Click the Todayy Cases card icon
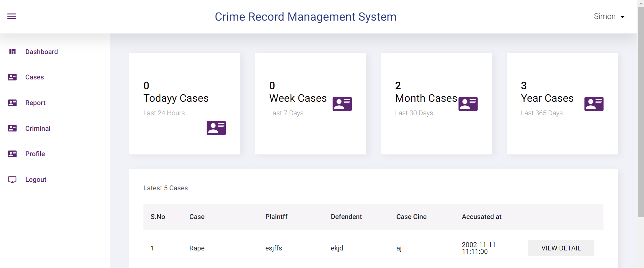Viewport: 644px width, 268px height. pos(216,128)
